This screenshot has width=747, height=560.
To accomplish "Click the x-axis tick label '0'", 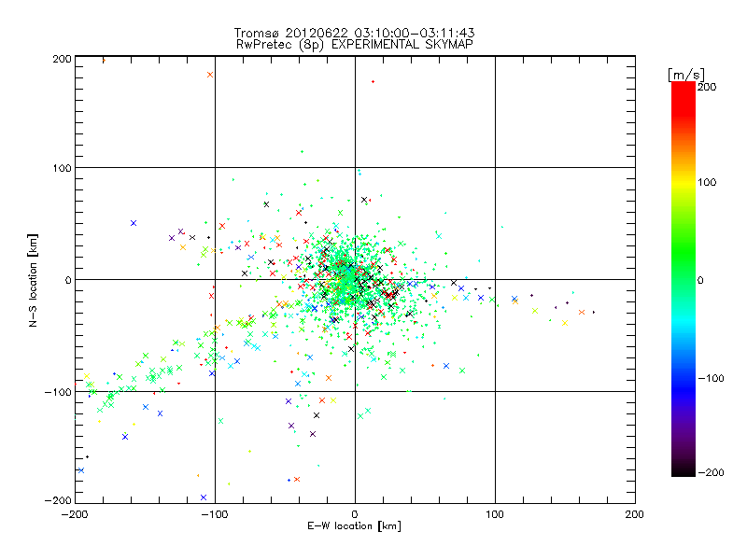I will click(355, 514).
